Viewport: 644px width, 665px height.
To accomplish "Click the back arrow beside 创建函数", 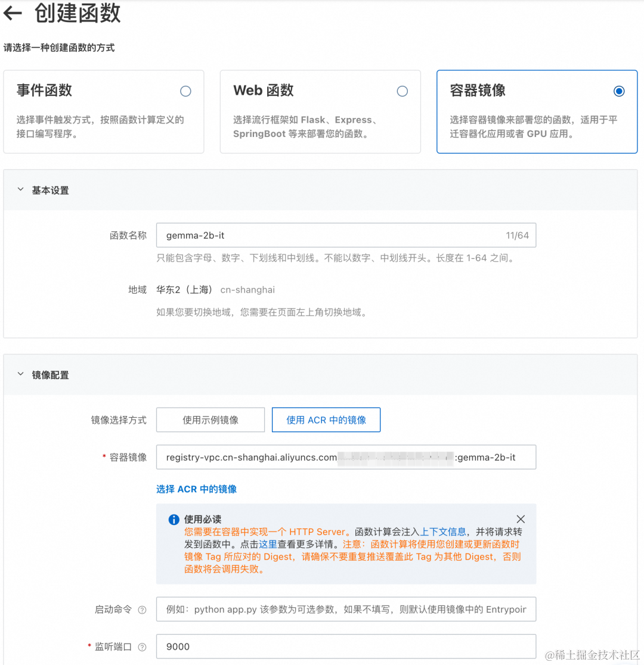I will pyautogui.click(x=13, y=13).
